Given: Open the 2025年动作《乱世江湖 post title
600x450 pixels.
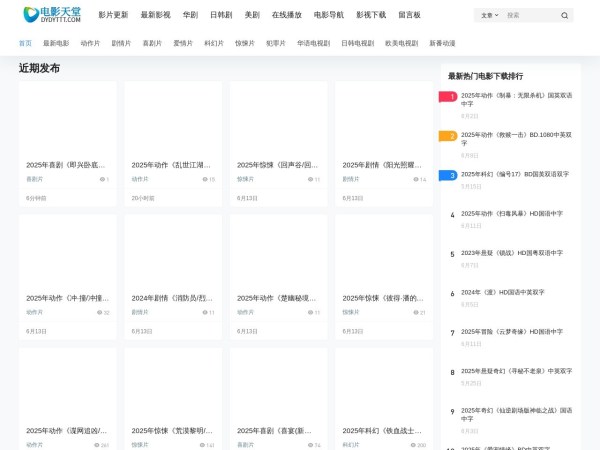Looking at the screenshot, I should (x=171, y=165).
